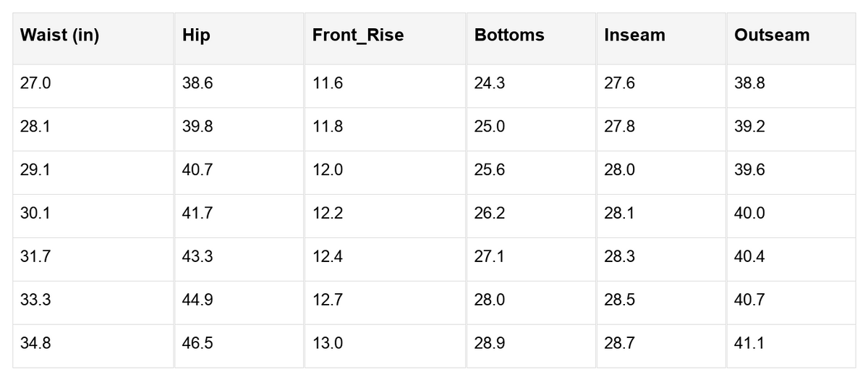Click the Front_Rise cell showing 13.0
868x380 pixels.
tap(385, 346)
